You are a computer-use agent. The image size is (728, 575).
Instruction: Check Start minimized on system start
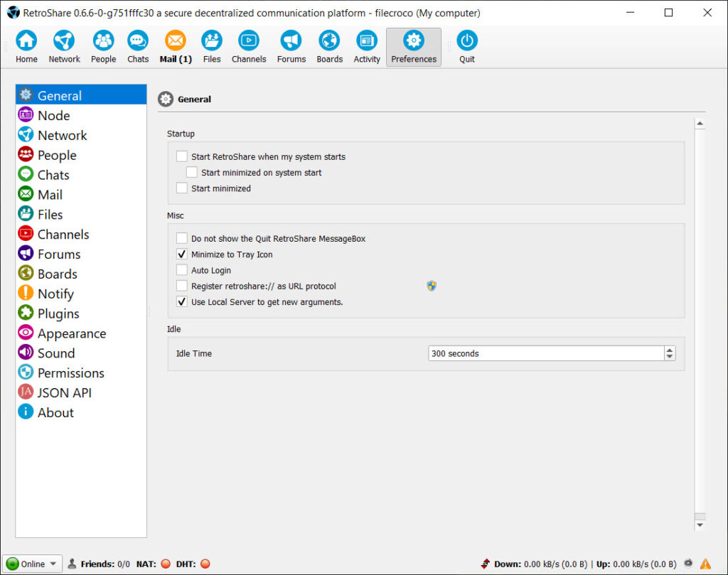coord(192,172)
